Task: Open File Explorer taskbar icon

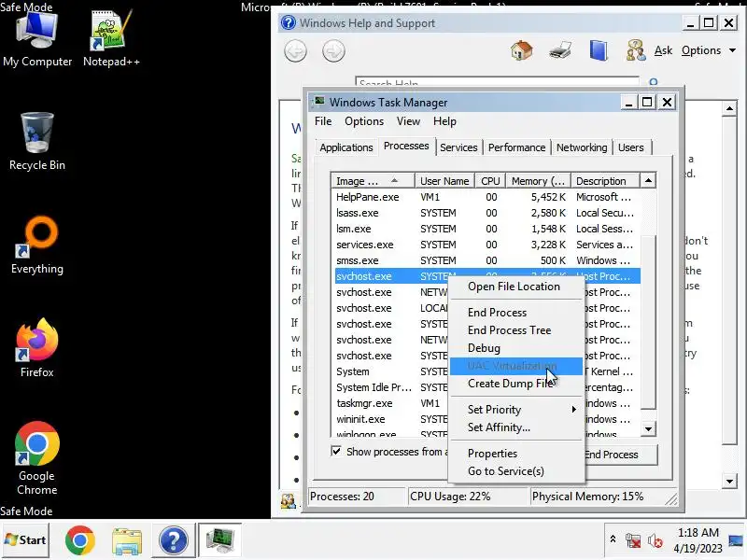Action: coord(127,540)
